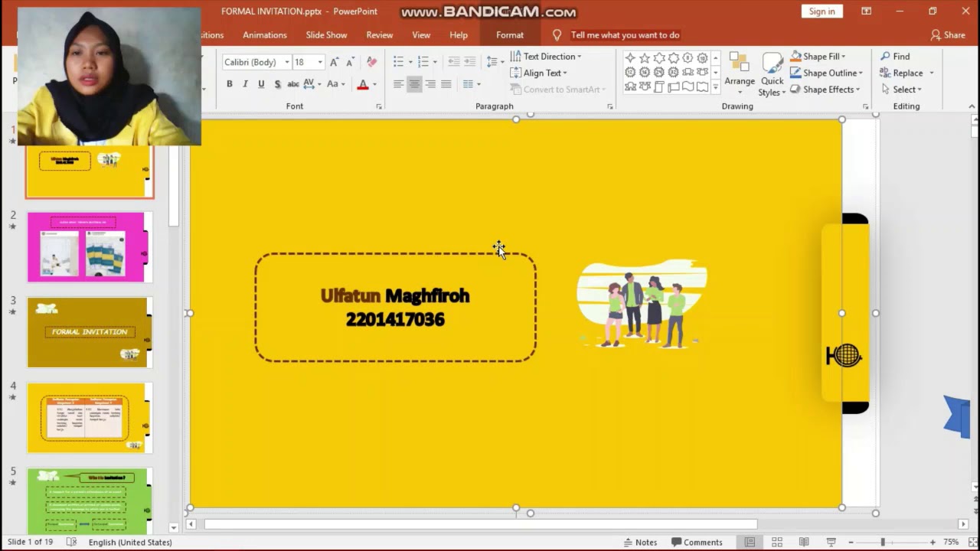
Task: Open the Format tab
Action: [x=510, y=35]
